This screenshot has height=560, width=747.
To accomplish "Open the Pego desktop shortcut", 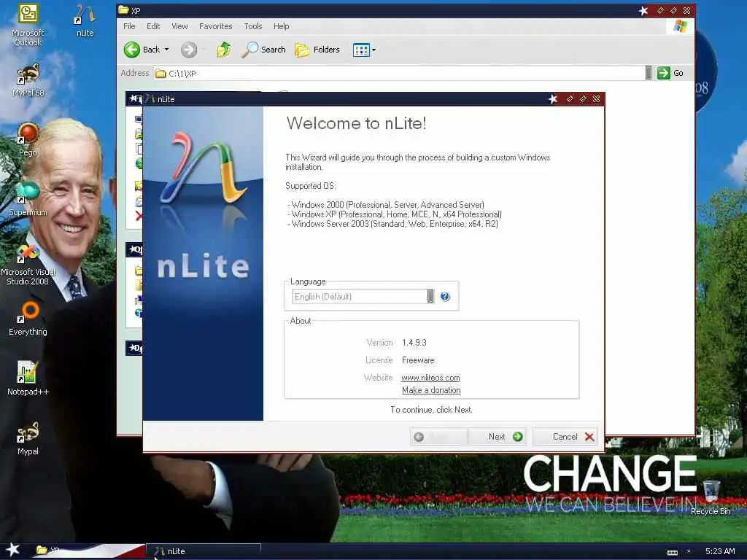I will 28,139.
